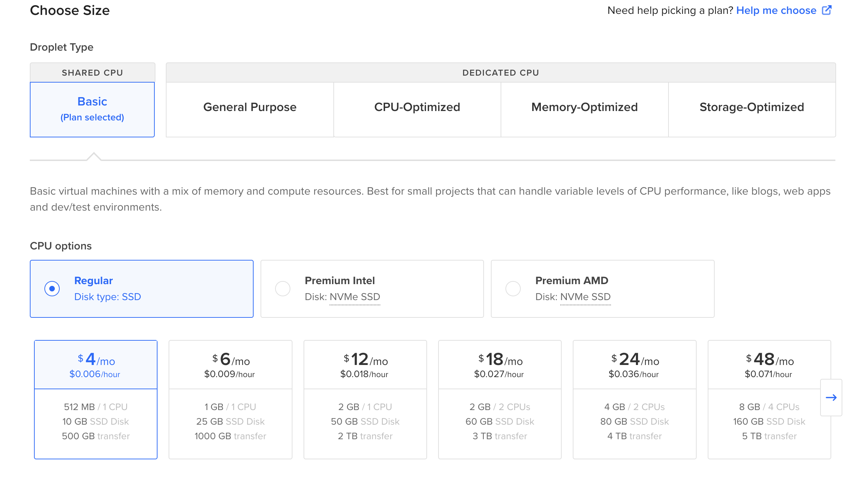The width and height of the screenshot is (868, 485).
Task: Click the (Plan selected) text under Basic
Action: 92,118
